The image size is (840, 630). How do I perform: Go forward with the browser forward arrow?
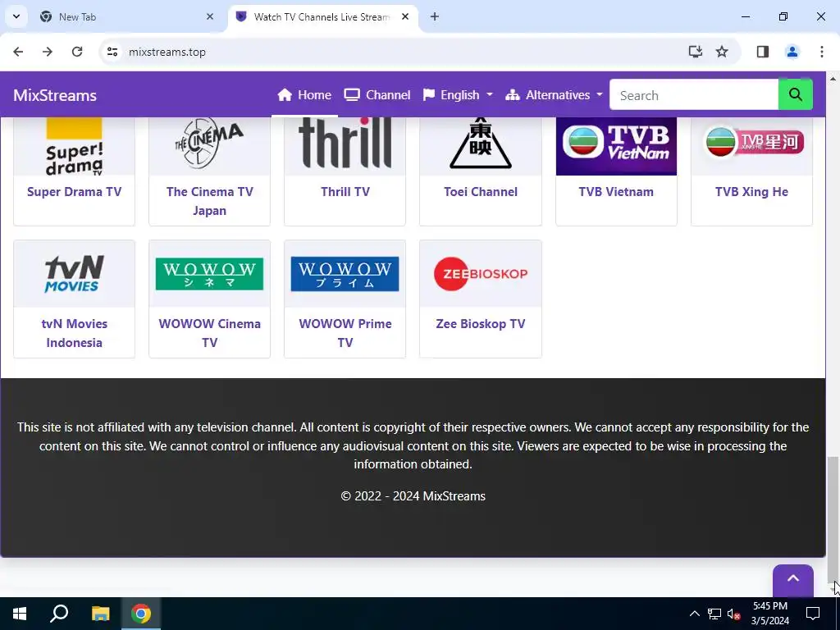[48, 52]
